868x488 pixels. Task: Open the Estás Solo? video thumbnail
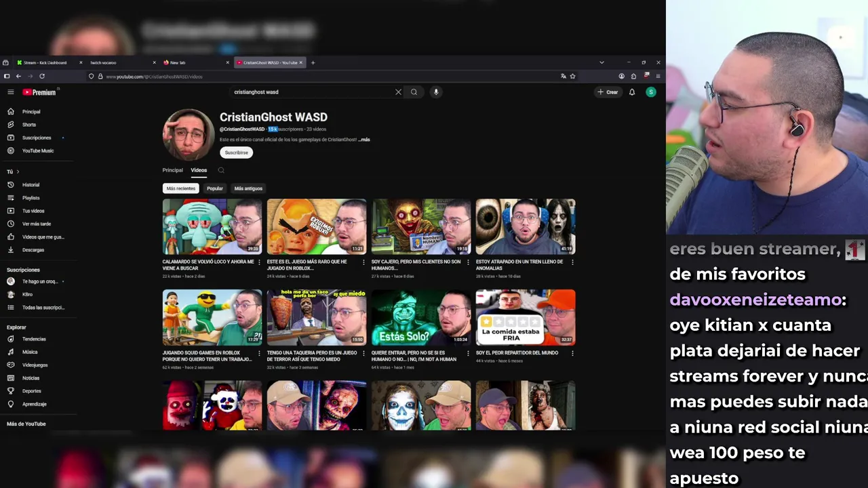(421, 318)
